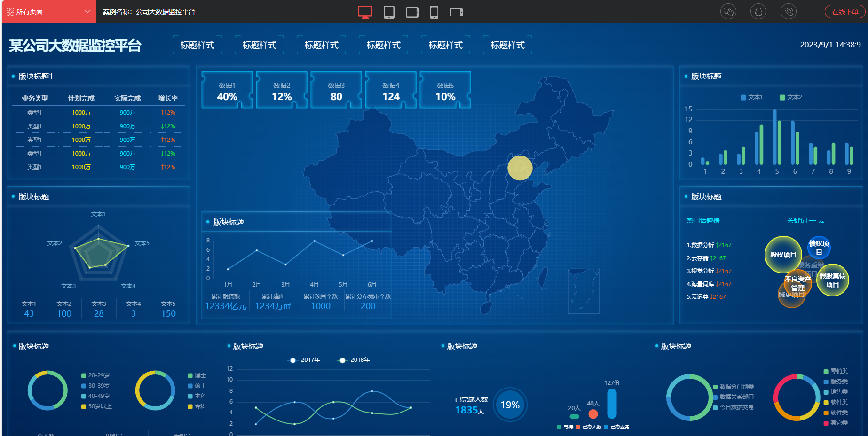Open the 1.数据分析 hot topic entry

708,245
